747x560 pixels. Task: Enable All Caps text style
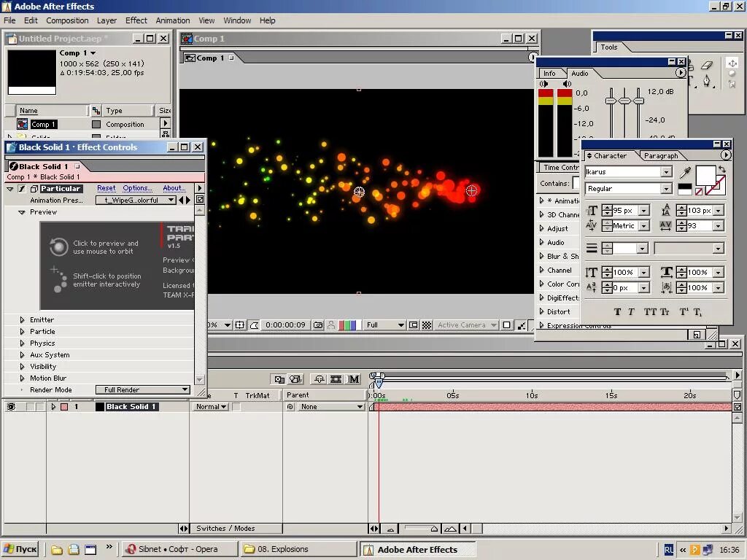pos(650,312)
